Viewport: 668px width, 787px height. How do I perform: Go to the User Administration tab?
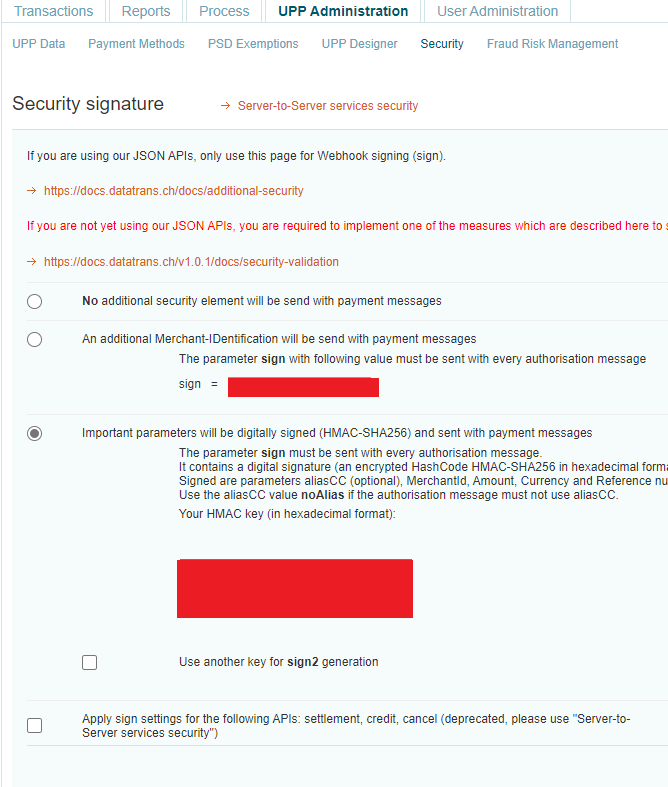point(498,12)
